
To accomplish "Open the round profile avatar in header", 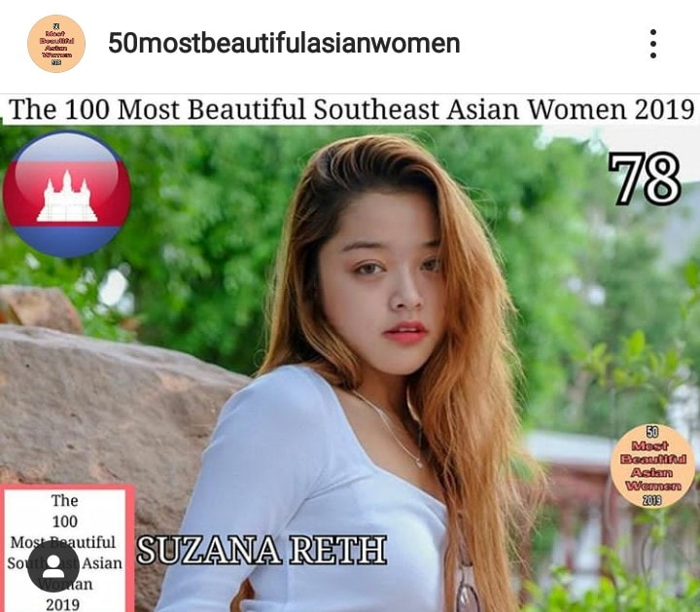I will point(56,44).
